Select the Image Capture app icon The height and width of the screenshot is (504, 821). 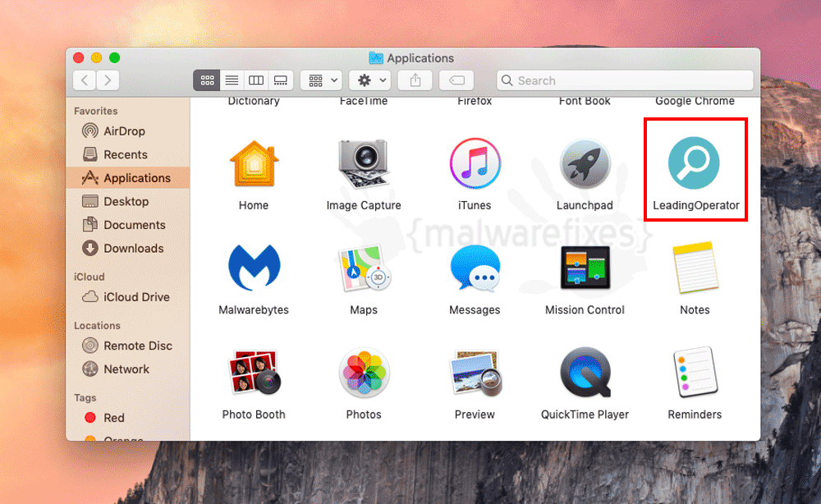point(364,163)
